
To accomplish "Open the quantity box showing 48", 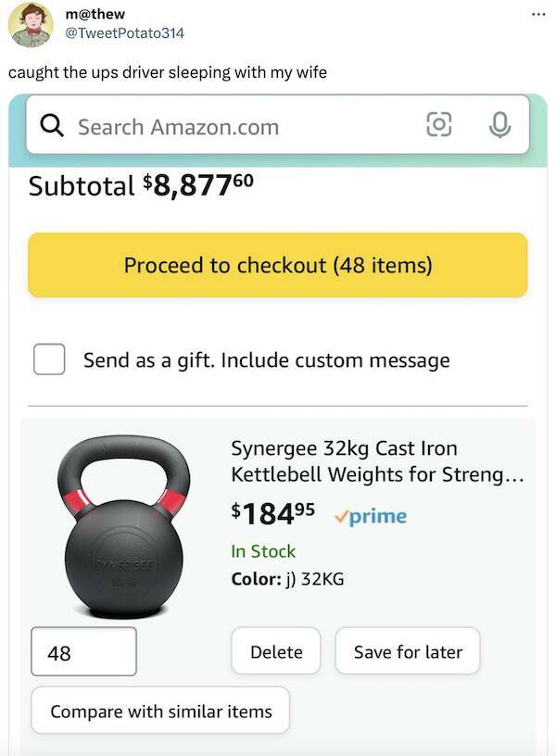I will click(x=83, y=652).
